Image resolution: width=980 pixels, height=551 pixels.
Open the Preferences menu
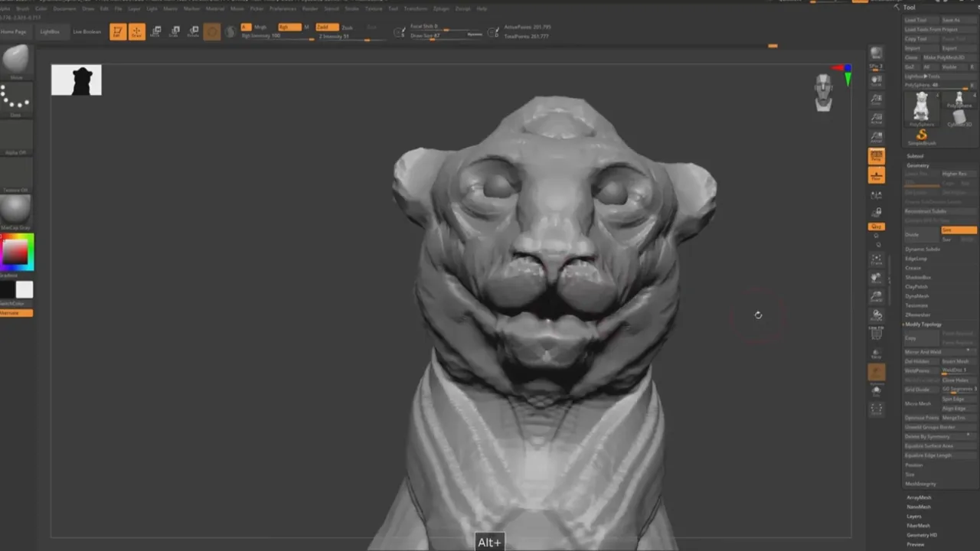[x=283, y=8]
